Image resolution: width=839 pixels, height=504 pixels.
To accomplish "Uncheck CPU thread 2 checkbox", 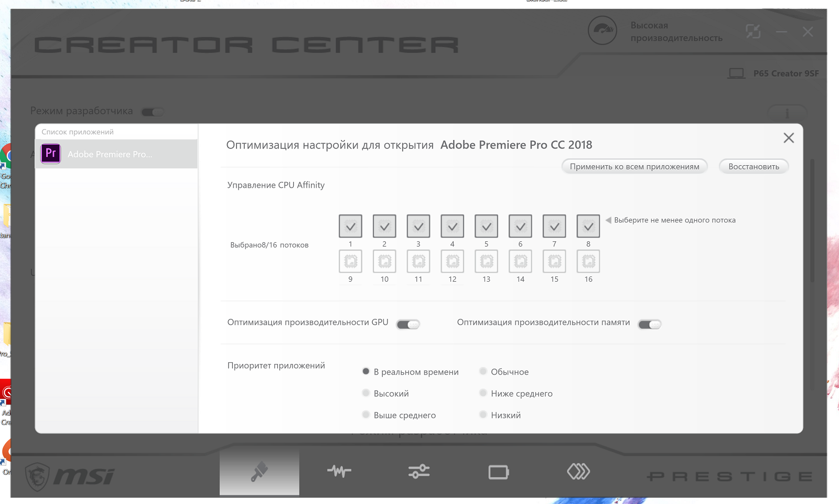I will pyautogui.click(x=384, y=226).
